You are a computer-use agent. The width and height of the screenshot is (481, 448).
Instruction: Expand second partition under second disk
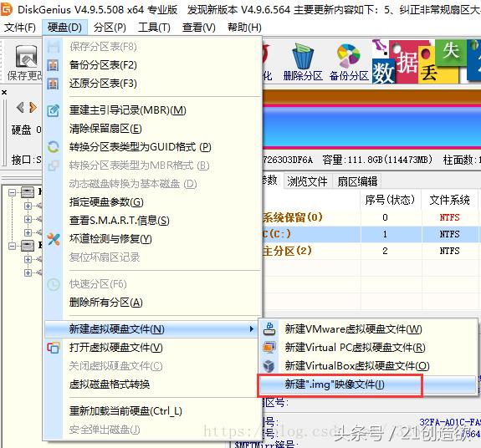coord(28,272)
